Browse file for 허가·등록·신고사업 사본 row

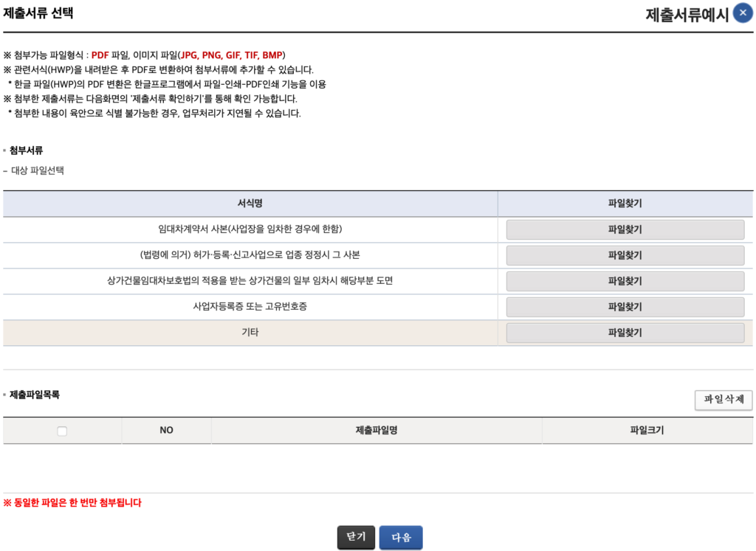(625, 255)
